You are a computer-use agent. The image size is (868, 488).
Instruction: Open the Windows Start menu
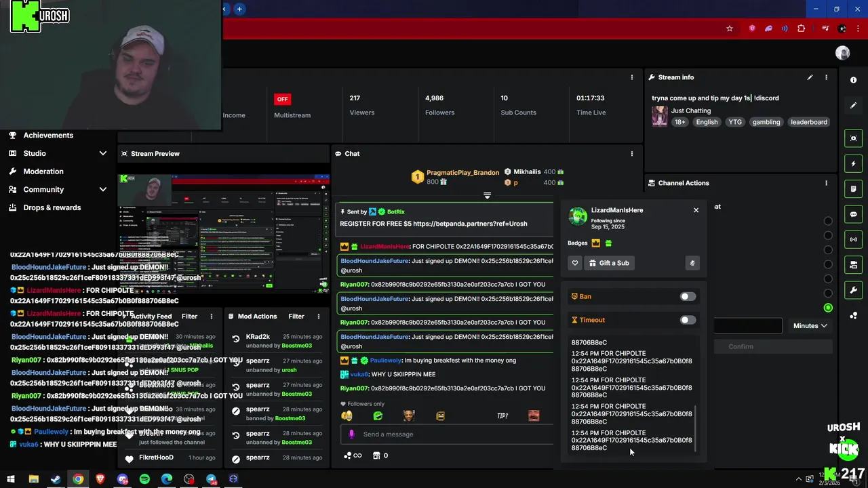(x=11, y=479)
